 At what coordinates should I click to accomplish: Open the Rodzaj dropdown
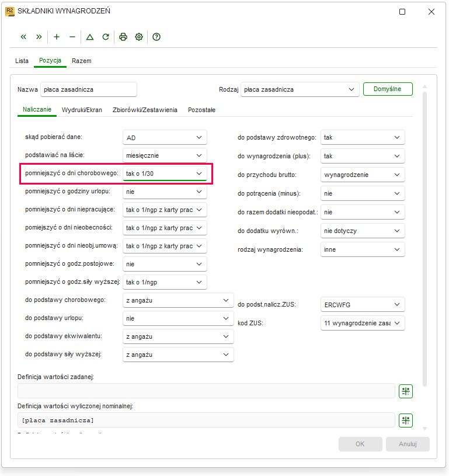(x=300, y=89)
